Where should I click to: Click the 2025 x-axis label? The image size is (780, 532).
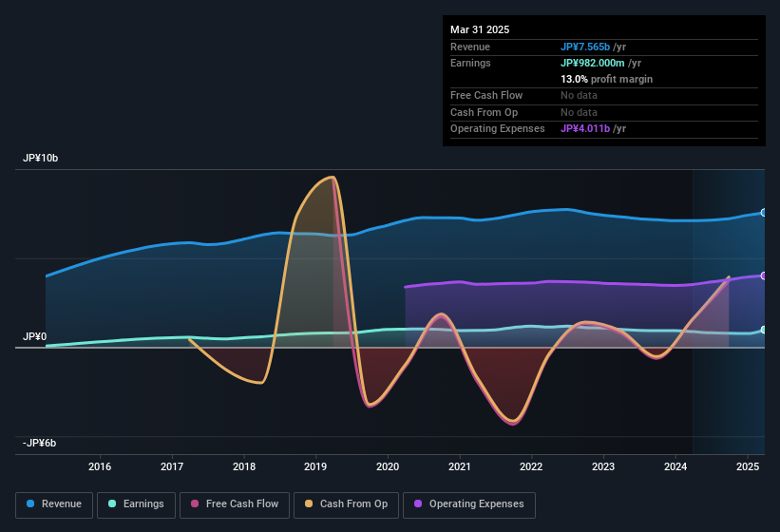click(748, 466)
